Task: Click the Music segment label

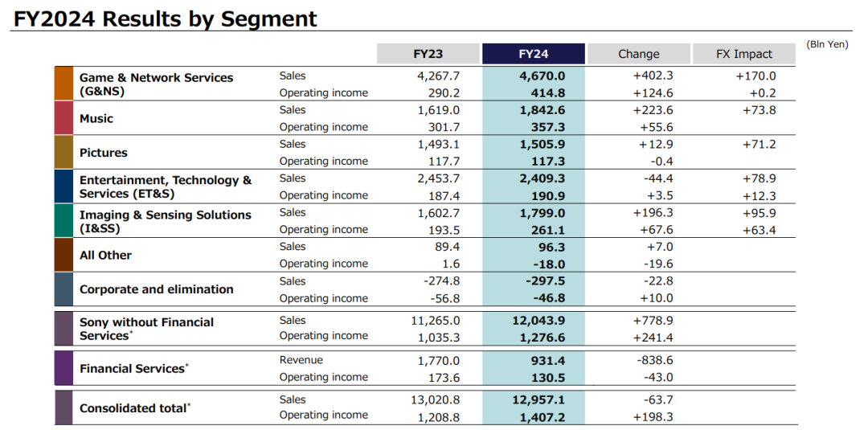Action: click(96, 118)
